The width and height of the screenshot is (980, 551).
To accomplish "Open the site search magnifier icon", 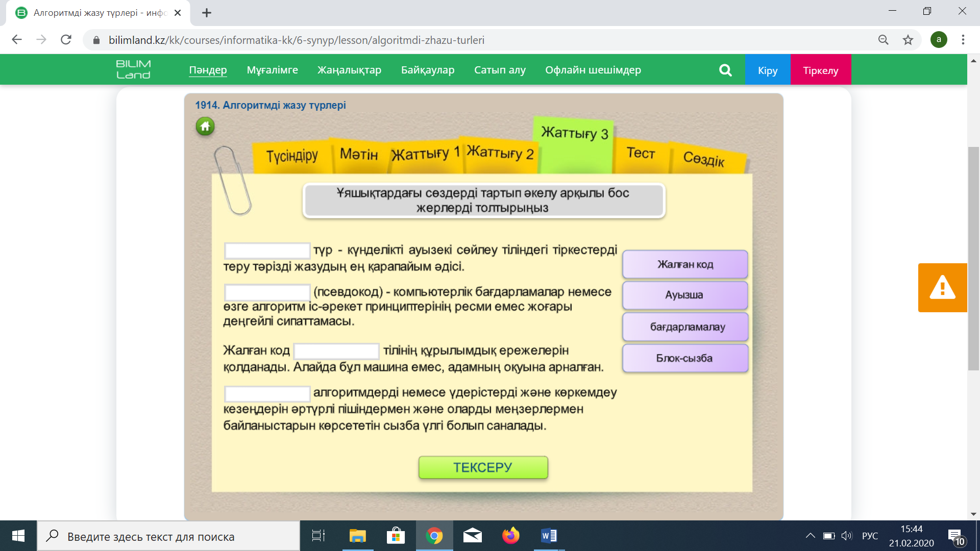I will [x=725, y=70].
